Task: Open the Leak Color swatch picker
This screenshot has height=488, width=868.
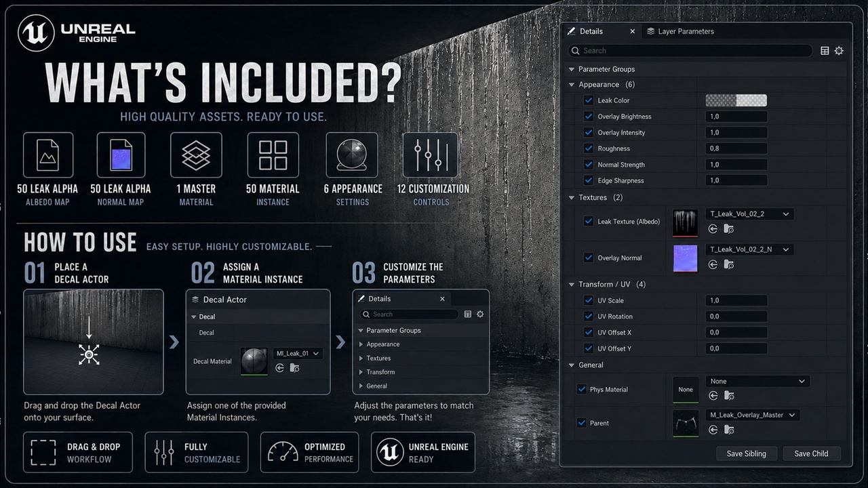Action: click(736, 100)
